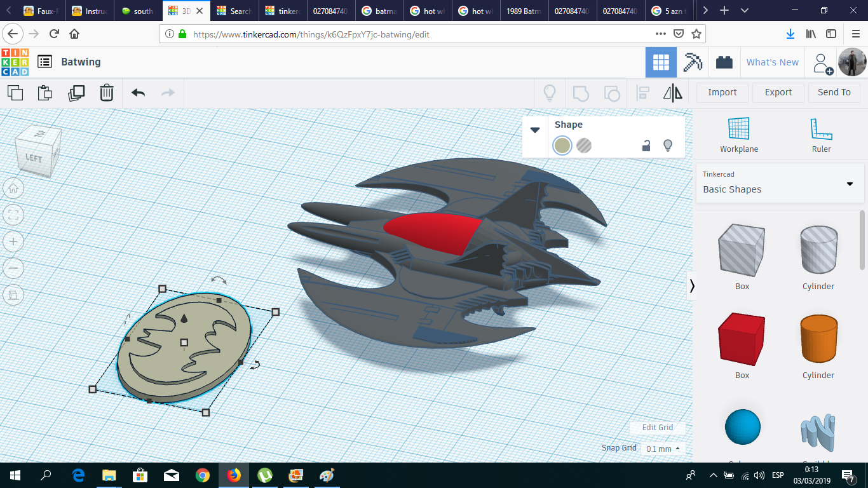Open the Firefox hamburger menu
Screen dimensions: 868x488
pos(855,34)
